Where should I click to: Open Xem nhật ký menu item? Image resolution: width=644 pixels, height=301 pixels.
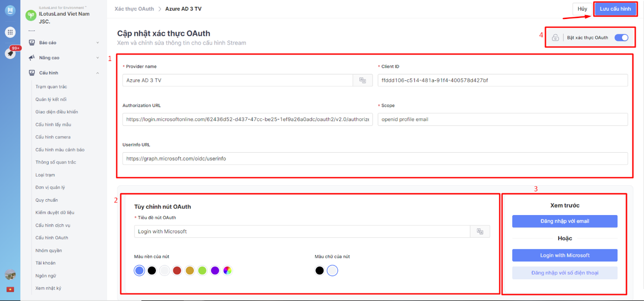pyautogui.click(x=48, y=288)
